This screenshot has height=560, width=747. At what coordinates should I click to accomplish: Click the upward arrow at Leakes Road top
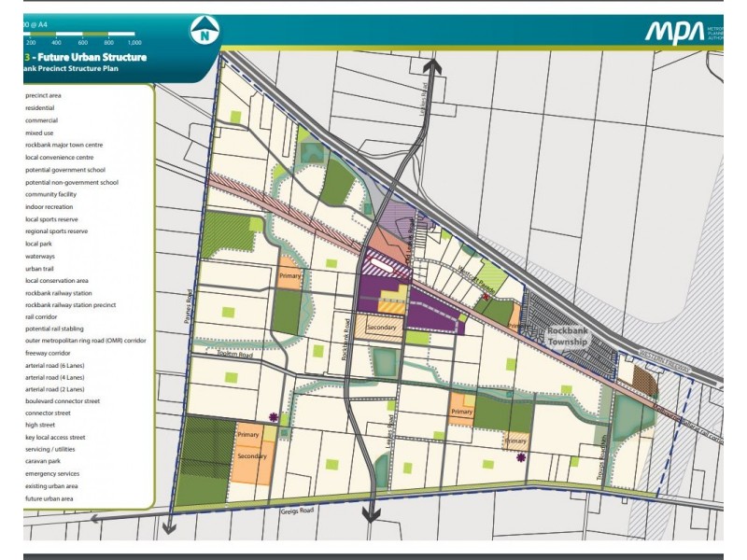pos(435,67)
